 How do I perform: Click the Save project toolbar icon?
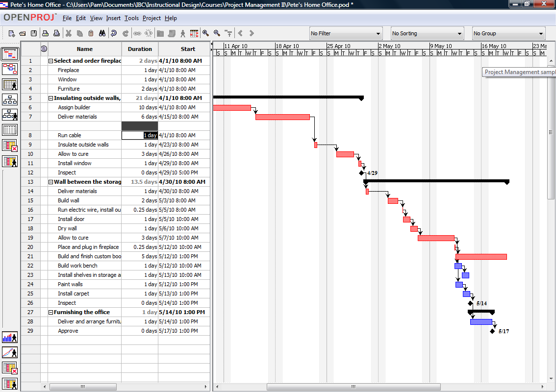point(34,33)
